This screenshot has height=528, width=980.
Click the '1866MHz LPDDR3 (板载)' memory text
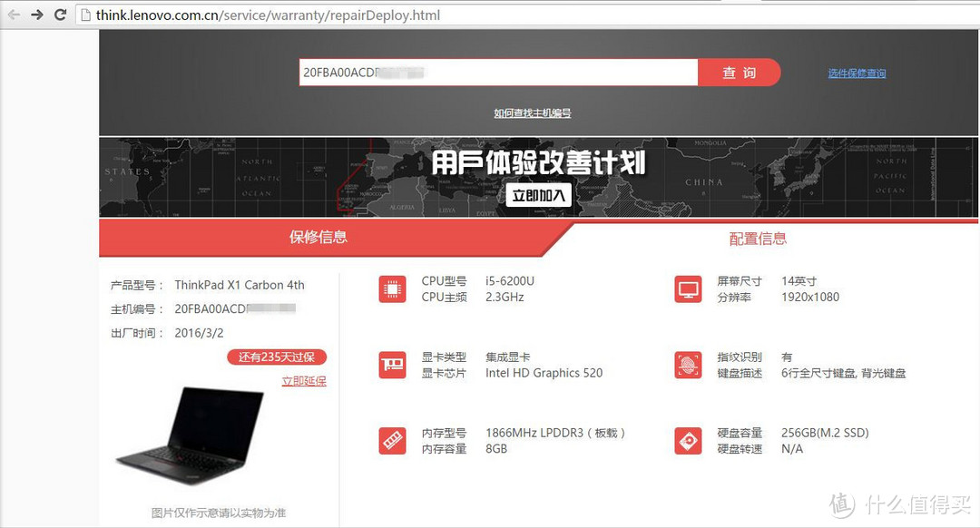point(555,433)
